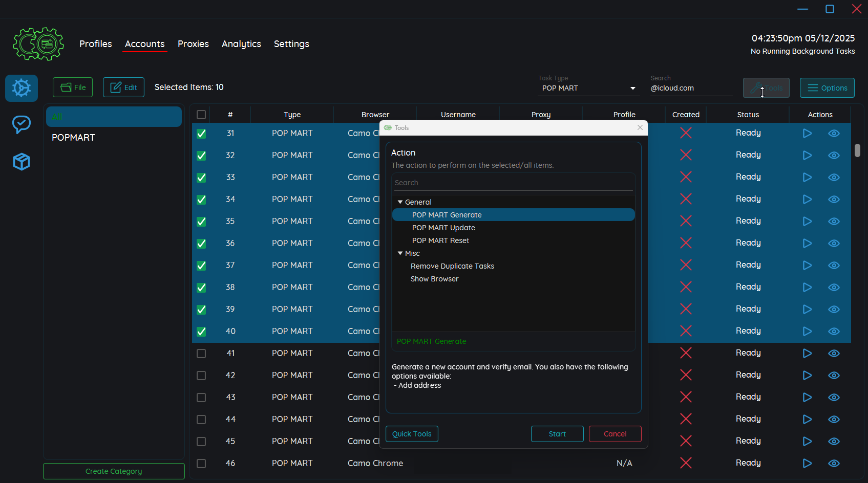The width and height of the screenshot is (868, 483).
Task: Click the Start button in dialog
Action: (557, 434)
